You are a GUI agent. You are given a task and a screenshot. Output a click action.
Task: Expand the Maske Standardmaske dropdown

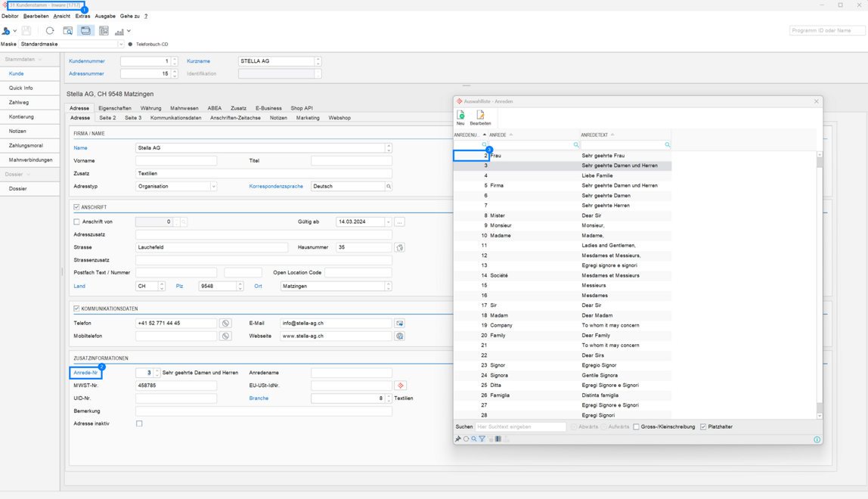pos(120,45)
